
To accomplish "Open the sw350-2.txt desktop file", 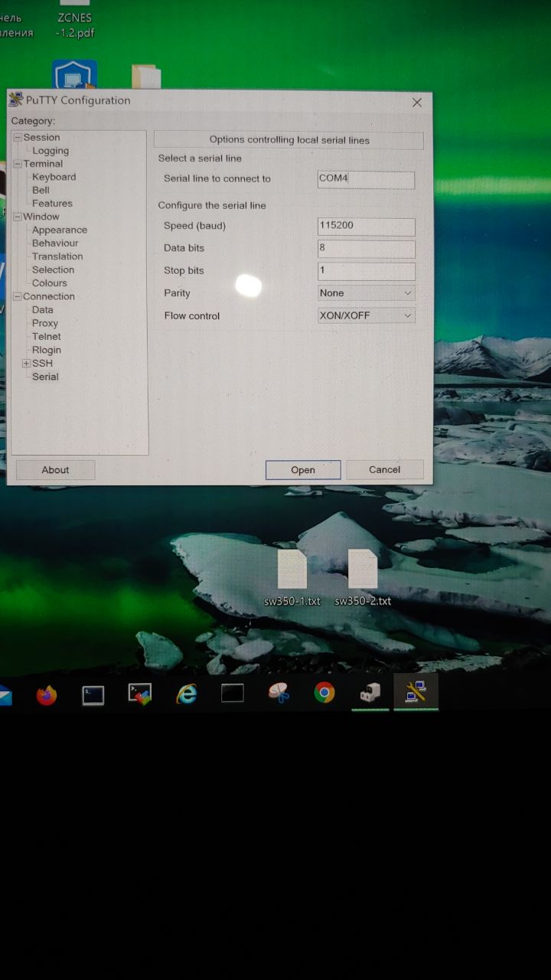I will pos(363,578).
